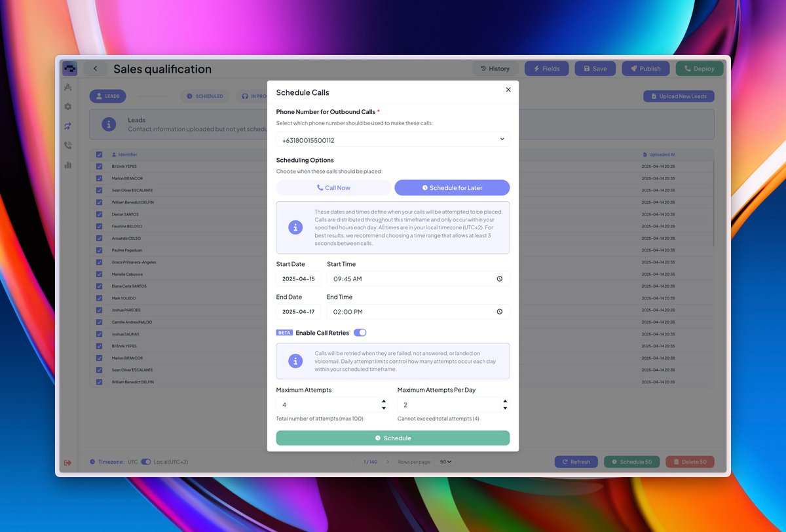Click the green Schedule button
The image size is (786, 532).
(392, 438)
